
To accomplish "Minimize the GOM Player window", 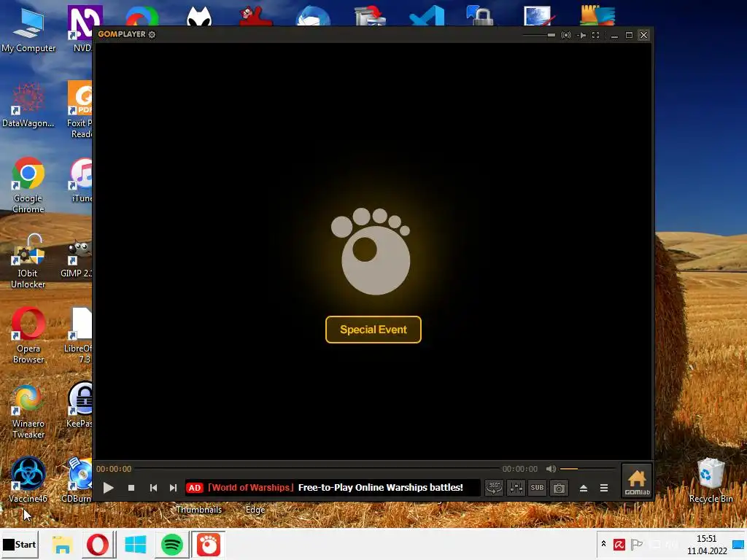I will click(614, 35).
